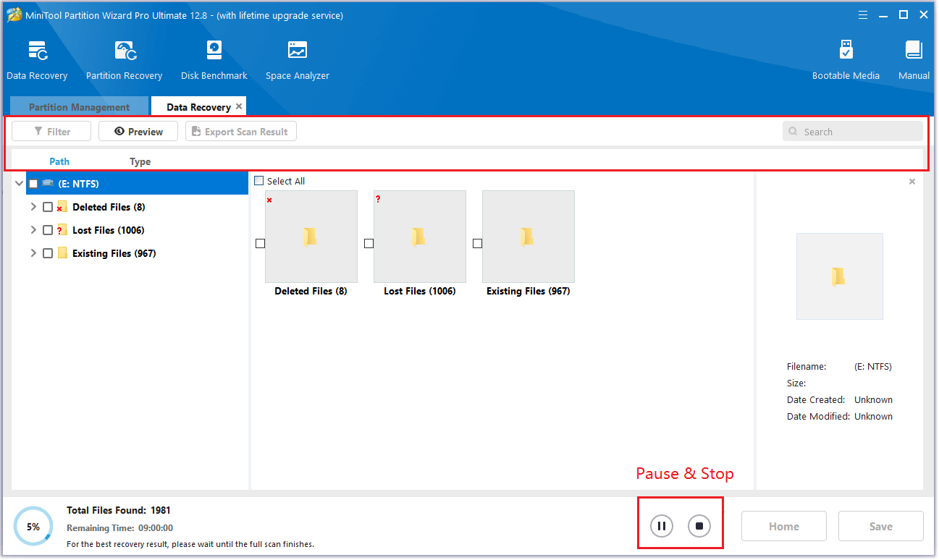The image size is (939, 560).
Task: Check the Deleted Files tree checkbox
Action: [x=48, y=206]
